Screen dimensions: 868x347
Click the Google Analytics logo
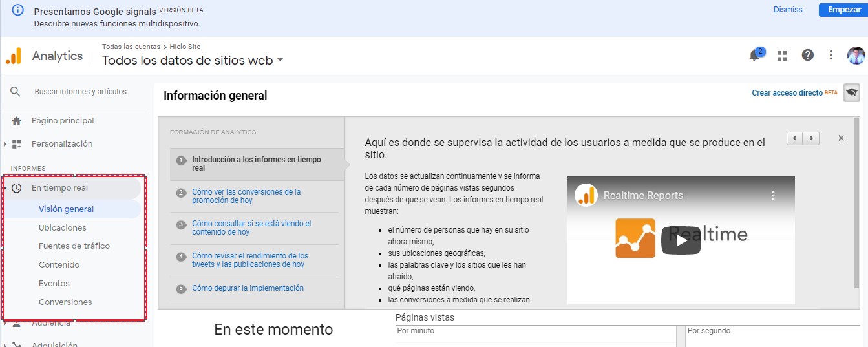point(14,56)
